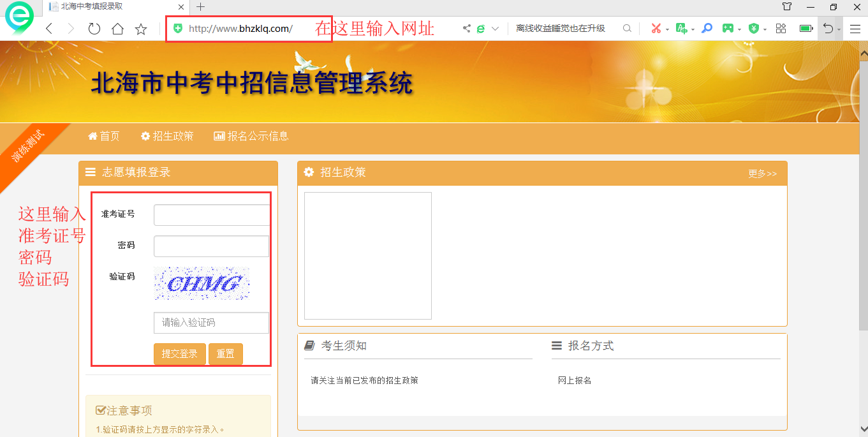Expand the undo-close tab dropdown arrow
The image size is (868, 437).
pyautogui.click(x=839, y=29)
